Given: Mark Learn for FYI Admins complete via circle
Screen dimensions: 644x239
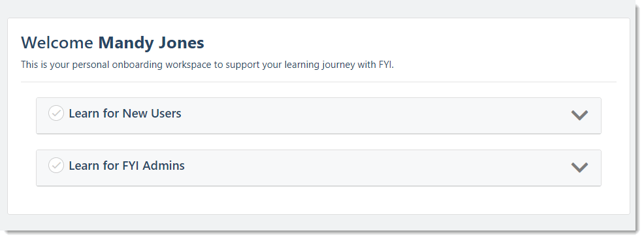Looking at the screenshot, I should (56, 165).
